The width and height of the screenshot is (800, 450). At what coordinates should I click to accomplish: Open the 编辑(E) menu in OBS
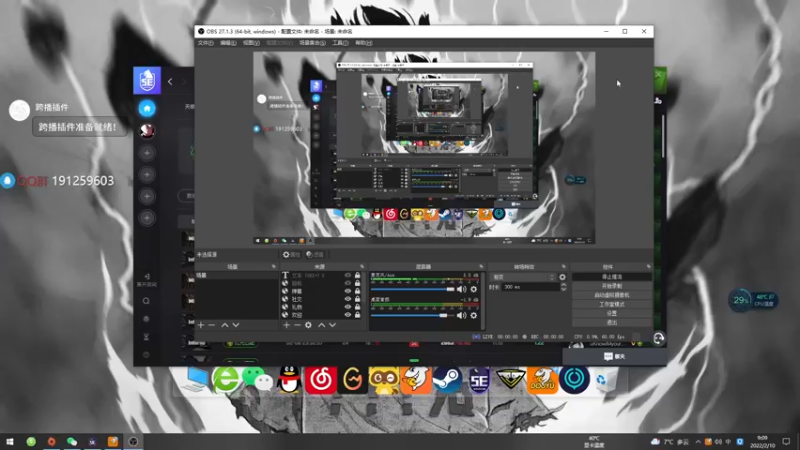[228, 43]
